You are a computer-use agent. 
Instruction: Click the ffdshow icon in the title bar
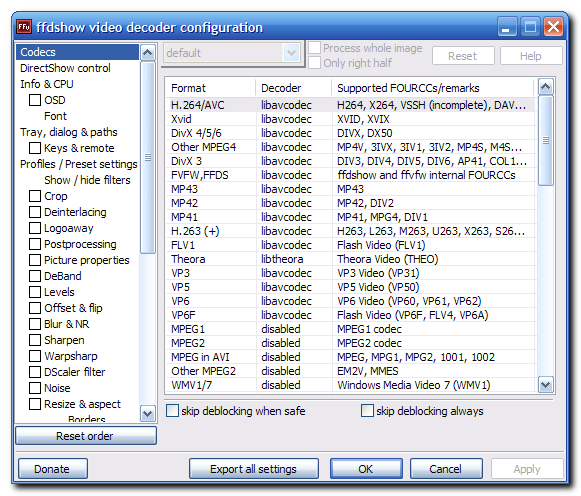24,27
